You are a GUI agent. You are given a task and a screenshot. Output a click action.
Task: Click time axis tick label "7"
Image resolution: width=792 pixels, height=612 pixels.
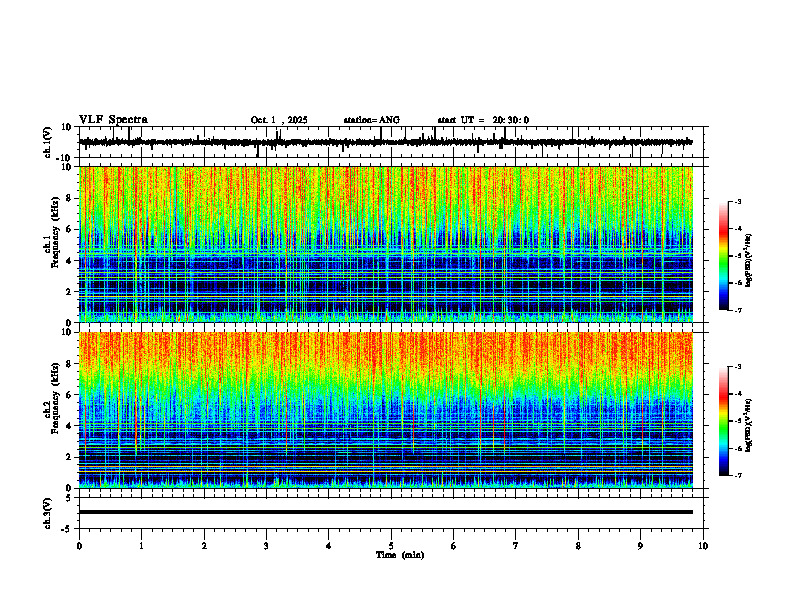point(516,546)
